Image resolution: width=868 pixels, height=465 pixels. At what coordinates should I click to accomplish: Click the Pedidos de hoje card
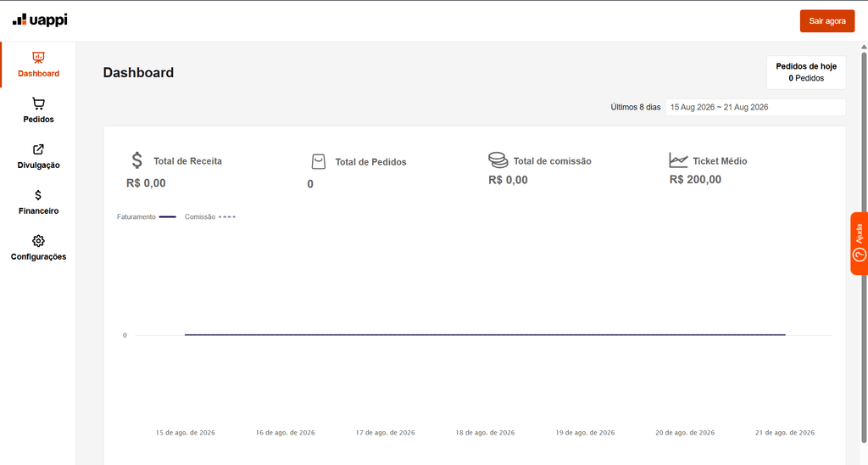tap(806, 72)
